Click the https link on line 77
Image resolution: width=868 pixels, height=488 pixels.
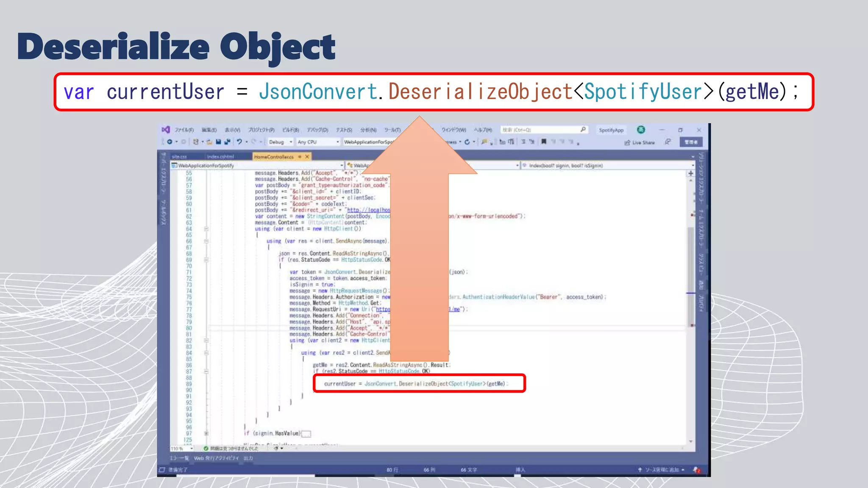(383, 309)
